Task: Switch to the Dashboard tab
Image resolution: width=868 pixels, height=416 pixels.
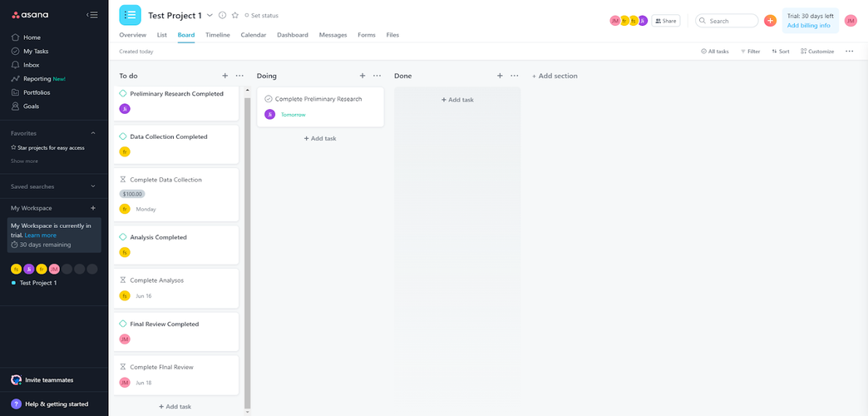Action: [x=293, y=35]
